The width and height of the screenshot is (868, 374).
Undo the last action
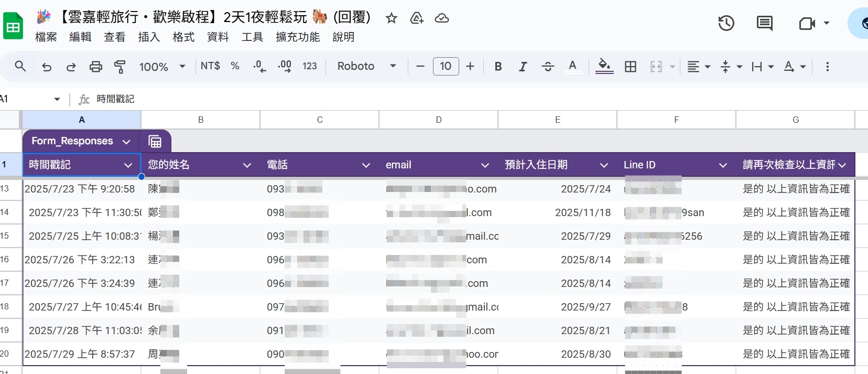[x=47, y=67]
